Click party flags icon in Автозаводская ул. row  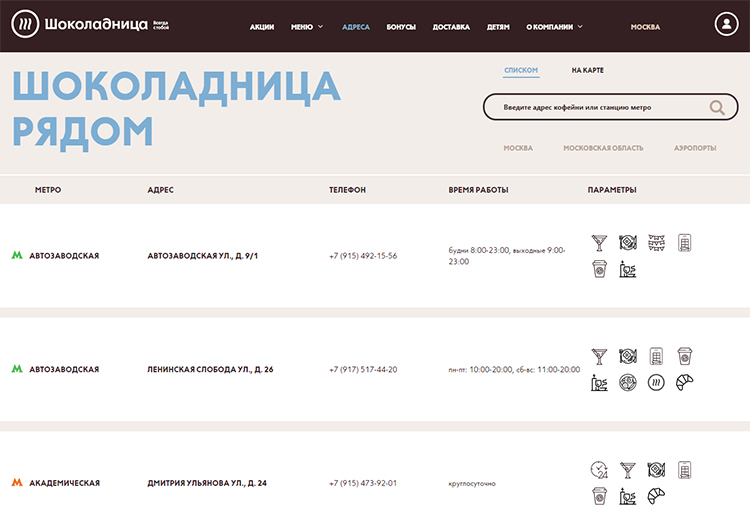pyautogui.click(x=656, y=243)
